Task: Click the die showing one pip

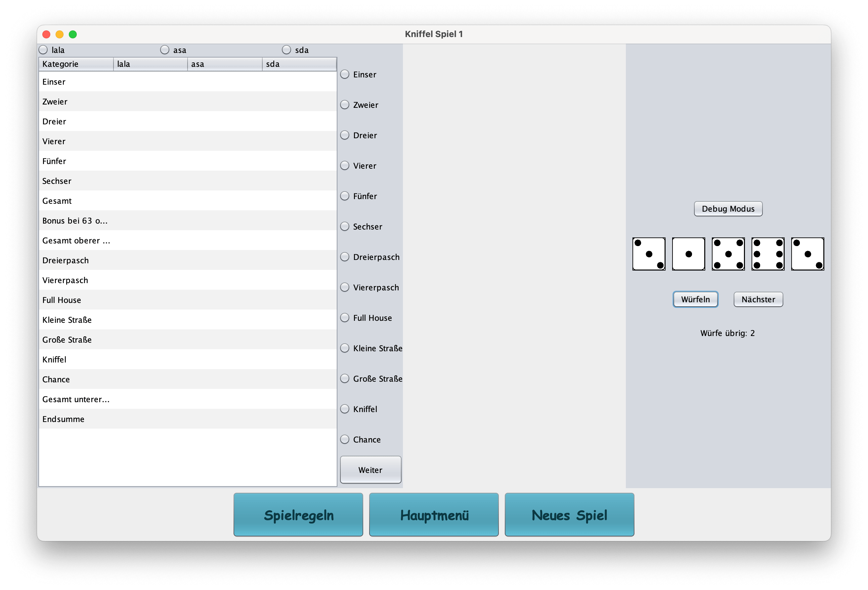Action: [x=688, y=254]
